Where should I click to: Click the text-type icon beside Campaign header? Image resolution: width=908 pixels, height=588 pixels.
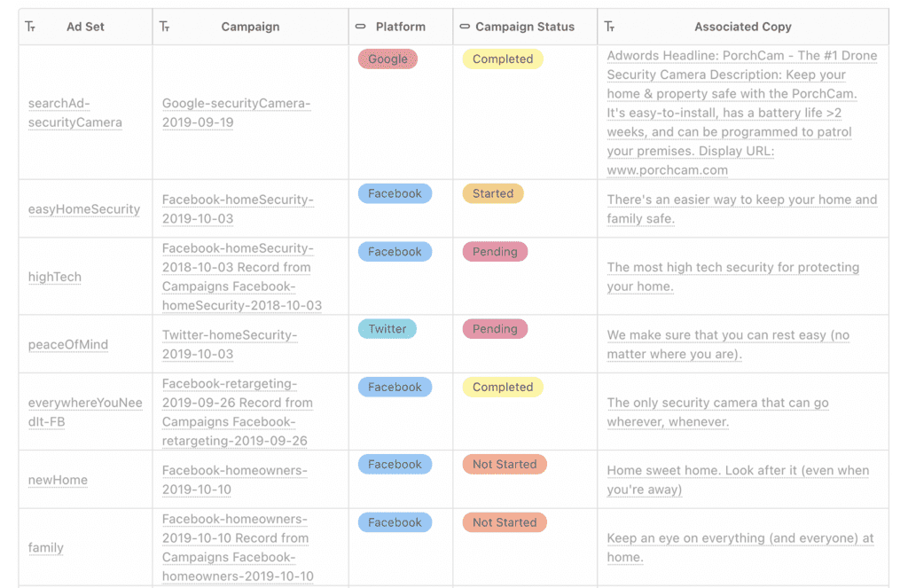(x=164, y=27)
